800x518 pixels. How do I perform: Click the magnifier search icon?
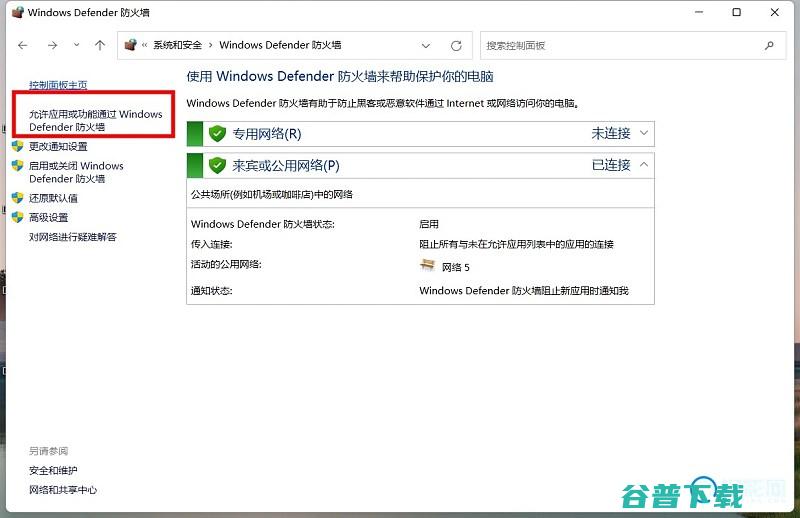[x=769, y=45]
